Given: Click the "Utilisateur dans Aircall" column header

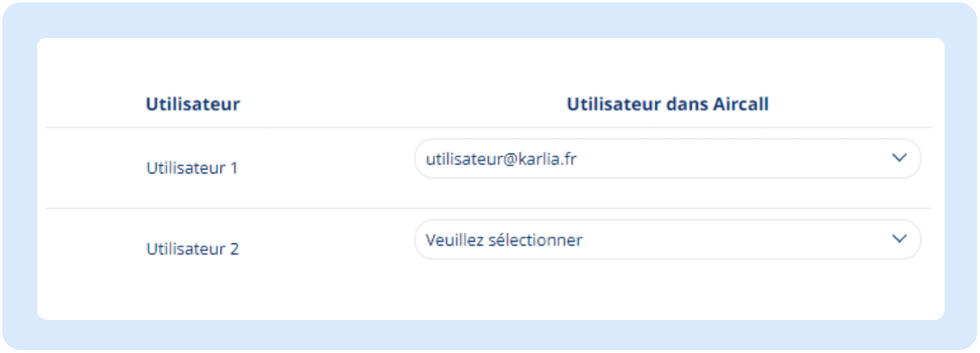Looking at the screenshot, I should pos(668,103).
